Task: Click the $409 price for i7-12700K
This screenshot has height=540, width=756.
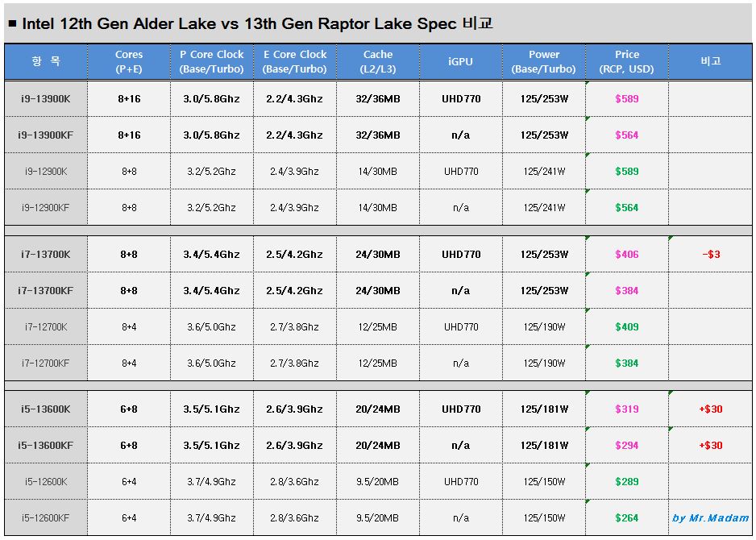Action: point(627,326)
